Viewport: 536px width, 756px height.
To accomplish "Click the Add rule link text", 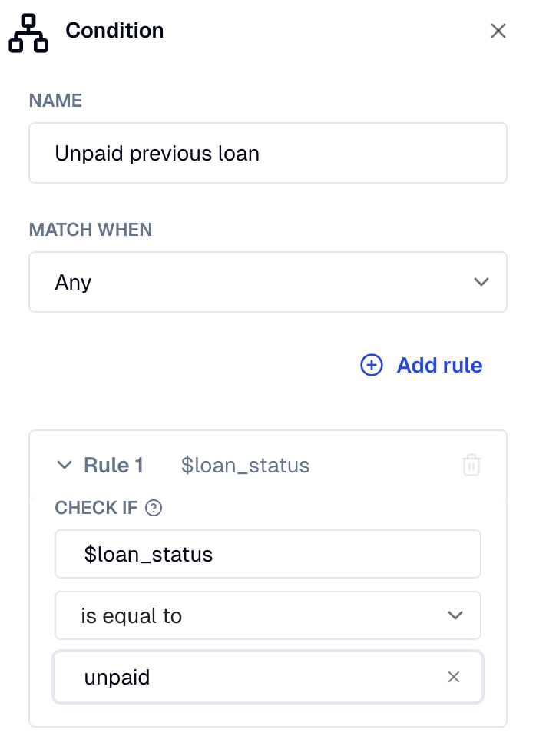I will [439, 365].
